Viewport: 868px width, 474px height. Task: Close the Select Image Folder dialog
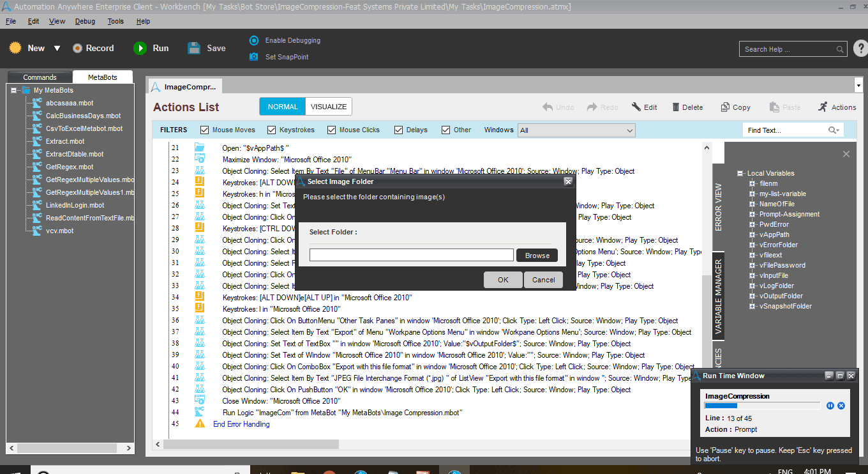coord(568,181)
